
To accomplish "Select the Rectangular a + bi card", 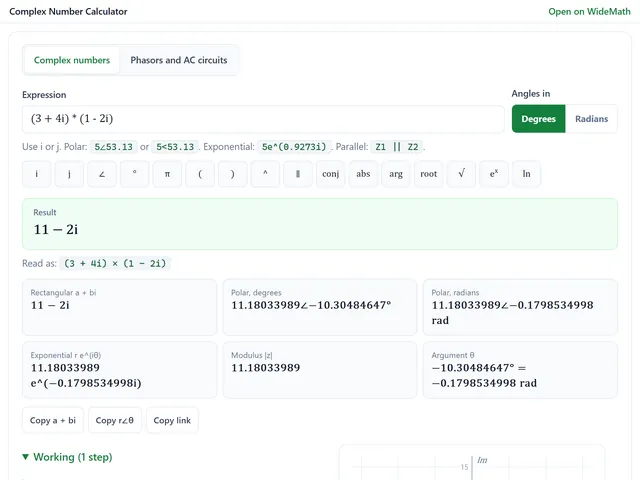I will 120,307.
